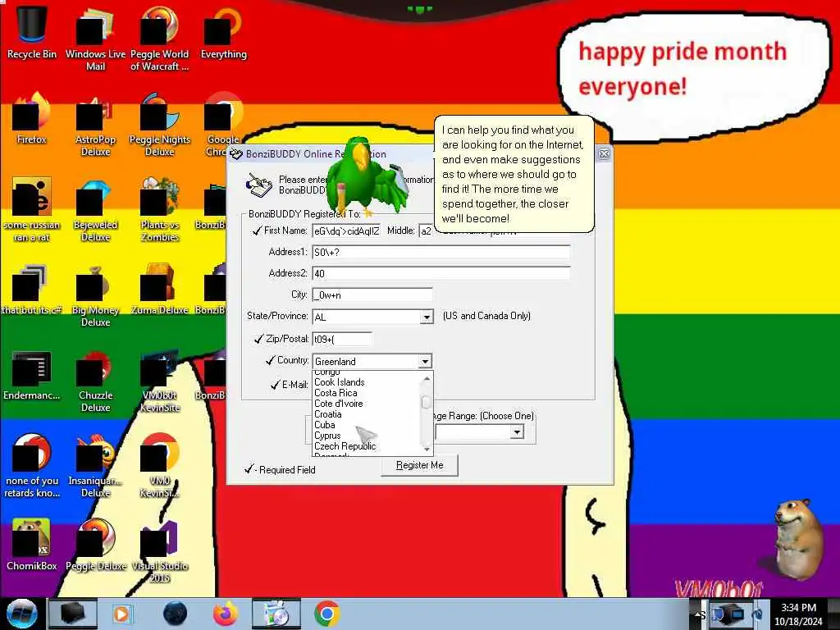This screenshot has height=630, width=840.
Task: Launch Big Money Deluxe shortcut
Action: point(95,295)
